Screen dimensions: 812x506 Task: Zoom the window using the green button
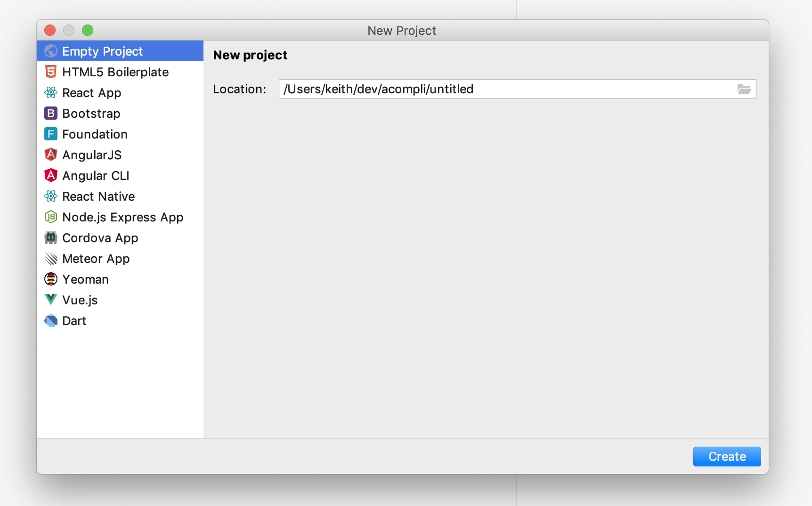click(88, 30)
